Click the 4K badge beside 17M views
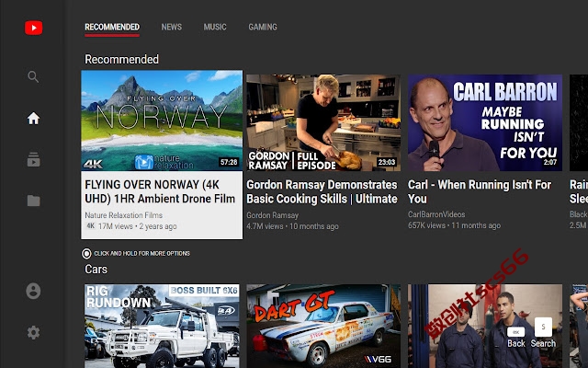 click(90, 225)
